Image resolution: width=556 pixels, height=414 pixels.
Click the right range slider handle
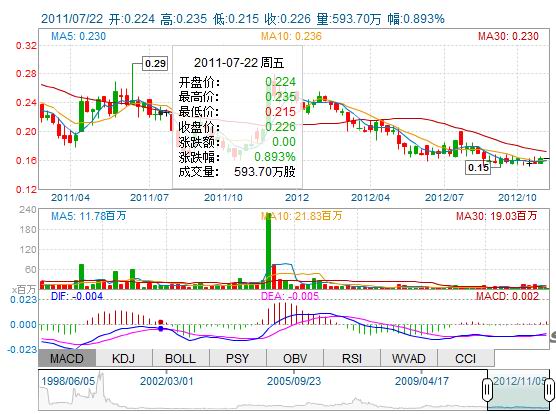tap(549, 389)
